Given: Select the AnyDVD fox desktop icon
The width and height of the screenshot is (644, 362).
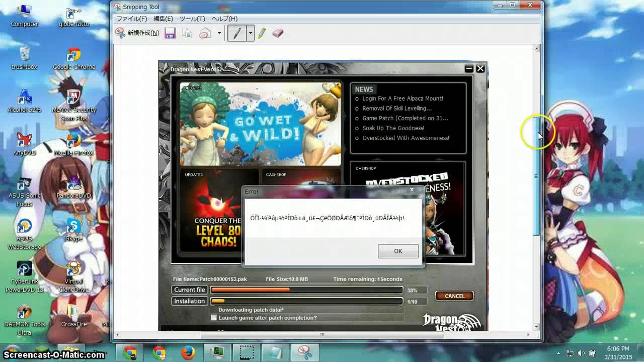Looking at the screenshot, I should coord(24,144).
